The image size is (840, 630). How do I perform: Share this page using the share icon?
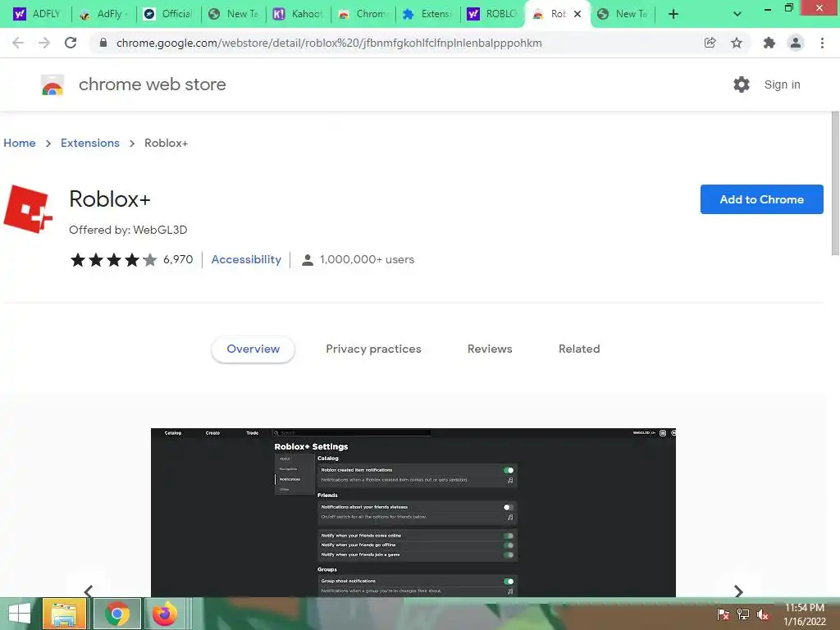point(710,43)
